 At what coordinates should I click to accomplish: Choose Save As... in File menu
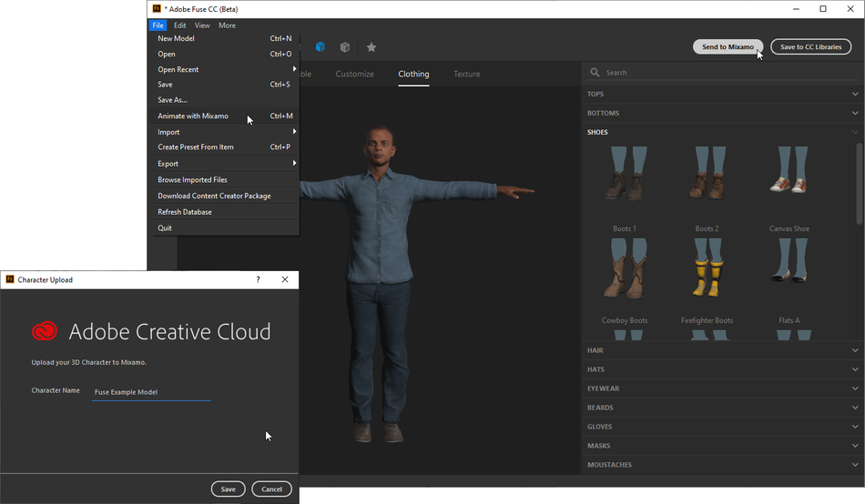coord(225,100)
